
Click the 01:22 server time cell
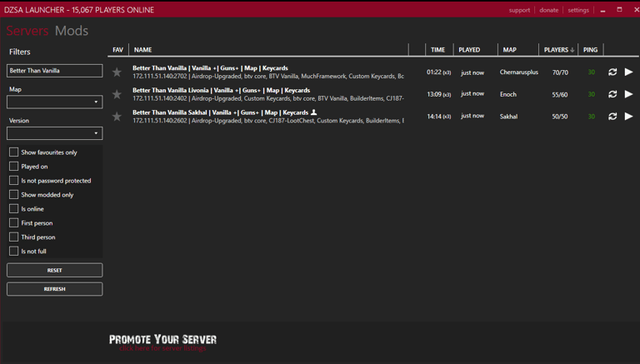439,72
